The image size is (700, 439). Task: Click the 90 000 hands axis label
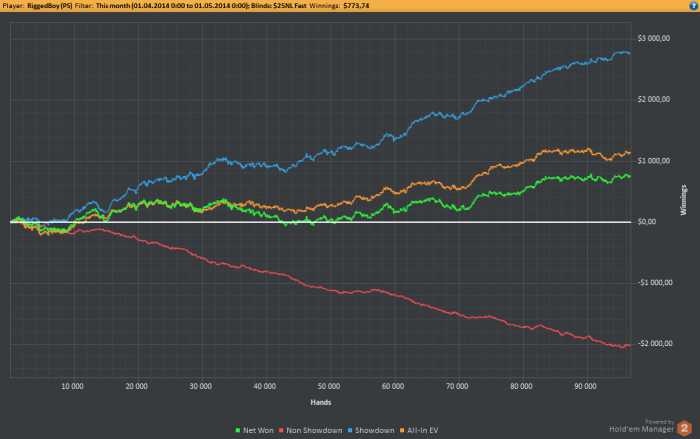point(585,386)
